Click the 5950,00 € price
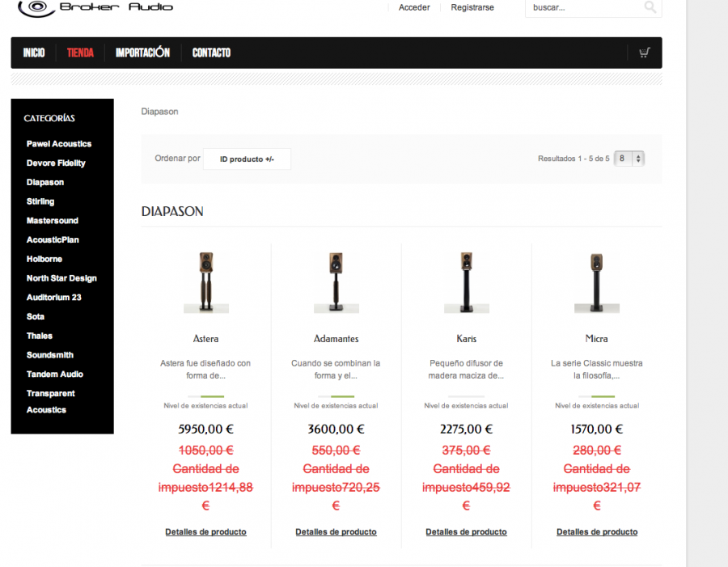Image resolution: width=728 pixels, height=567 pixels. click(205, 429)
